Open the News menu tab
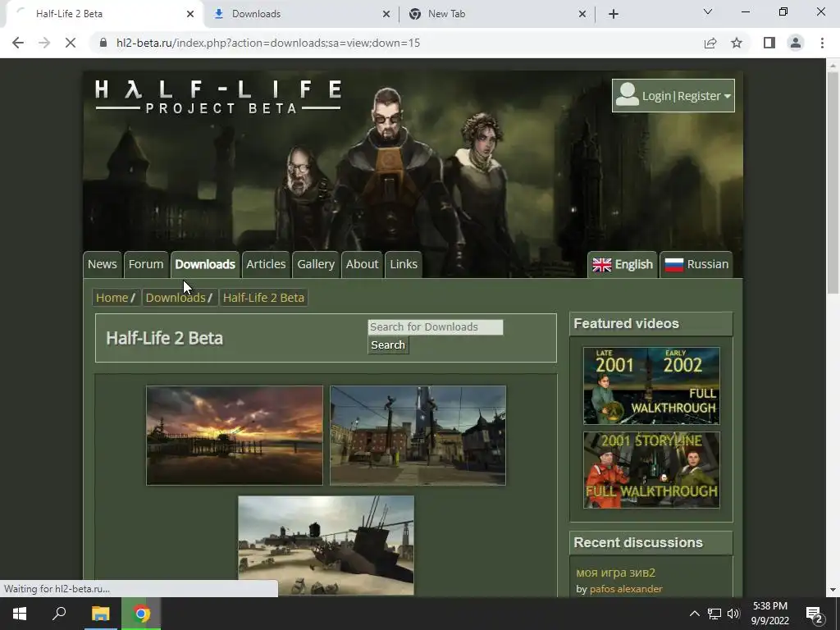840x630 pixels. pyautogui.click(x=103, y=264)
